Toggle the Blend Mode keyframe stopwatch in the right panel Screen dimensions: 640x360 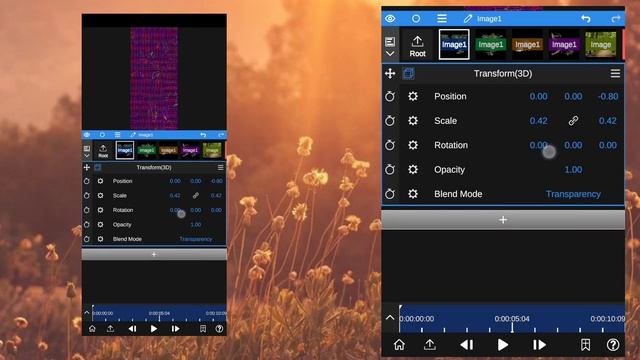(390, 194)
